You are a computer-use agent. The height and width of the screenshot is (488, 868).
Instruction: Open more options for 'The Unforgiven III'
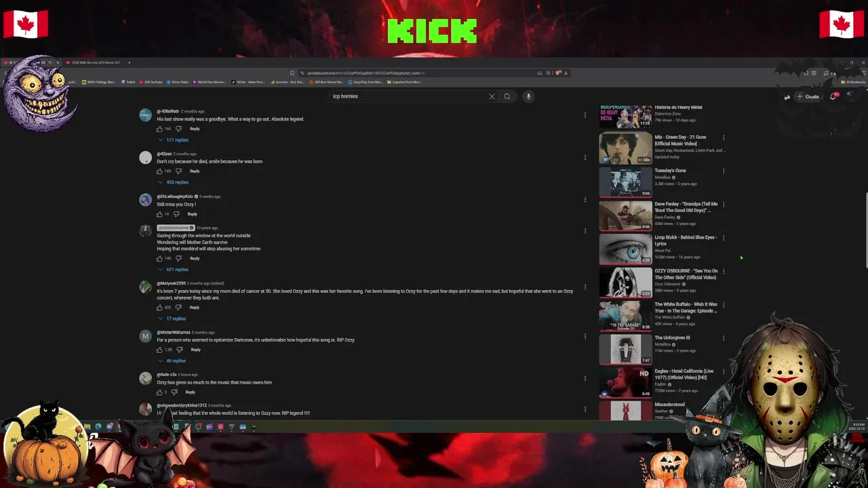(x=724, y=338)
